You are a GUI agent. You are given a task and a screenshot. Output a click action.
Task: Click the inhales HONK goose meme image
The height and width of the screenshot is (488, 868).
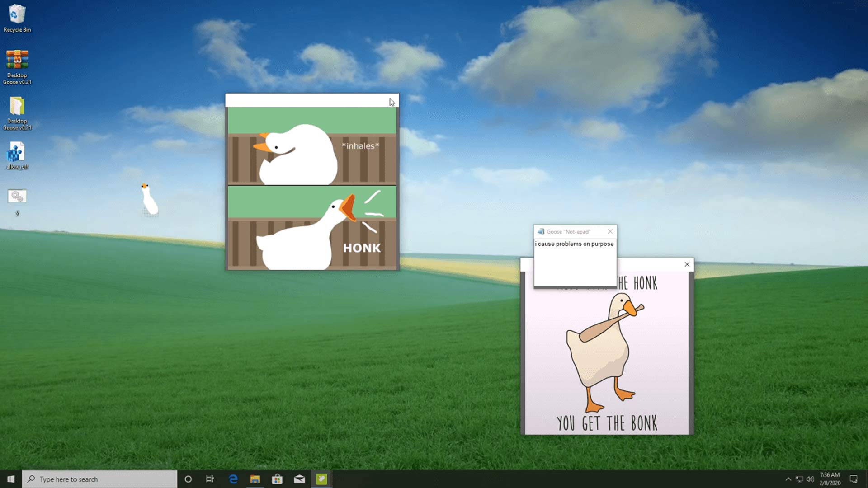[x=312, y=188]
